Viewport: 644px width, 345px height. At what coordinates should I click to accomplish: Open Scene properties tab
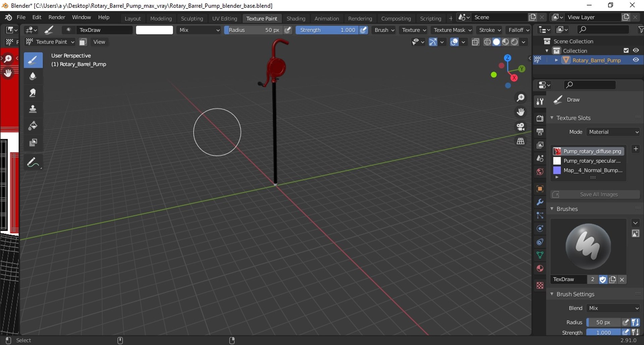click(x=540, y=158)
